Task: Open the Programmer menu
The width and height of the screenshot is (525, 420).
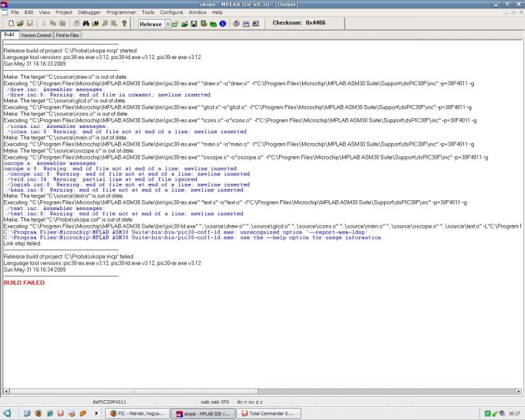Action: coord(121,12)
